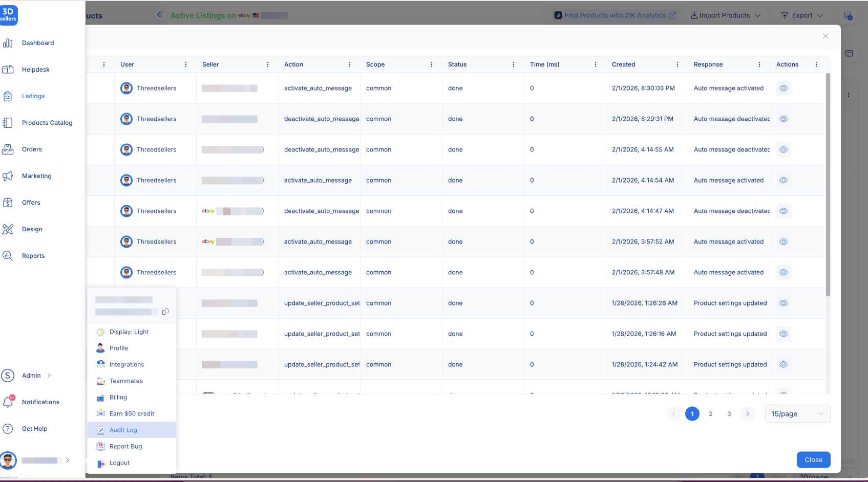Select the Helpdesk sidebar icon
This screenshot has width=868, height=482.
8,69
